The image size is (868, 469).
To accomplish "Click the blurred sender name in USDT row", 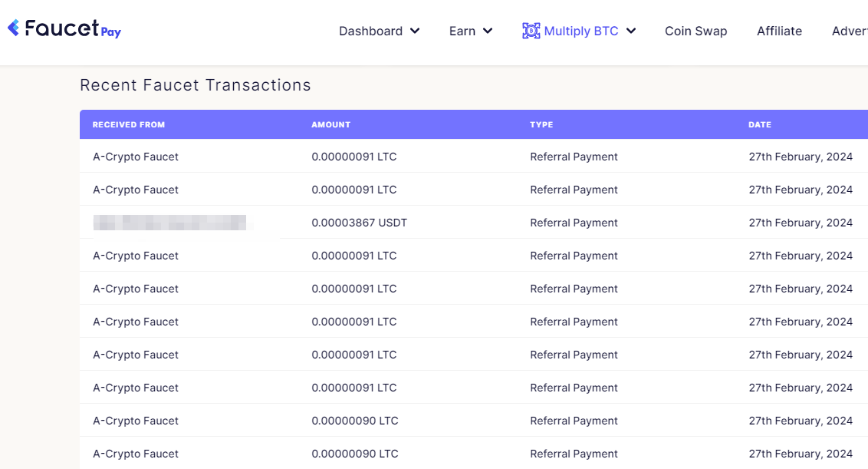I will (169, 223).
